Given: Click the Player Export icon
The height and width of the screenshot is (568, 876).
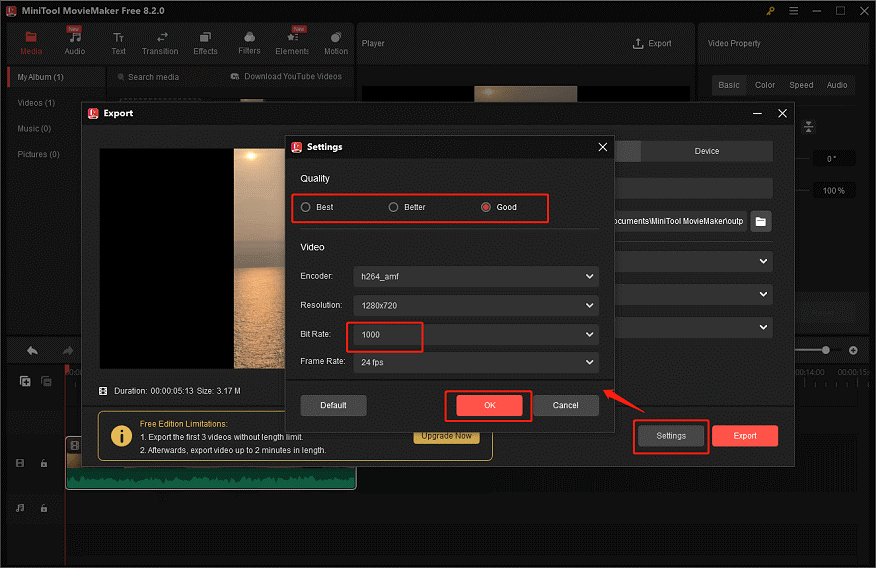Looking at the screenshot, I should [638, 43].
